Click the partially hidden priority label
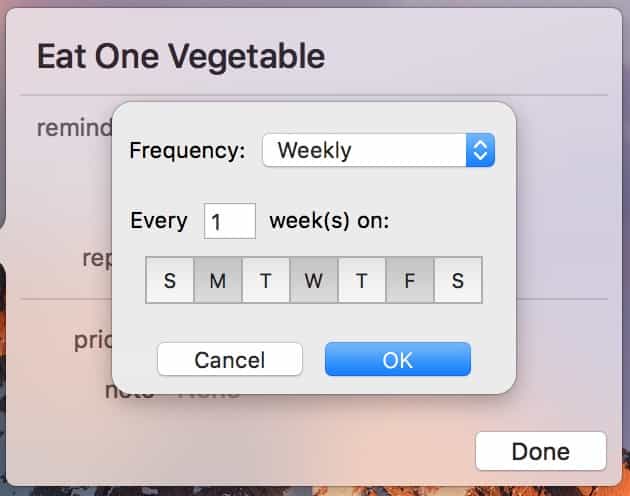Image resolution: width=630 pixels, height=496 pixels. [91, 340]
